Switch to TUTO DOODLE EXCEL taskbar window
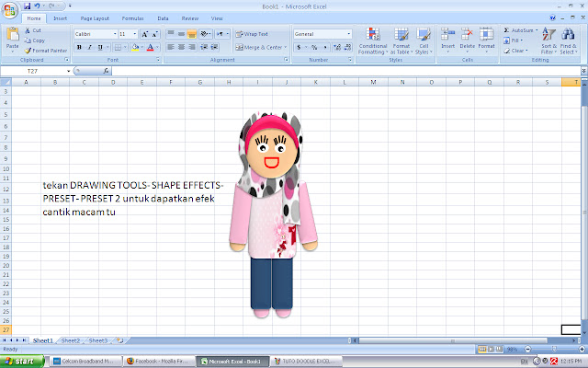 tap(306, 362)
